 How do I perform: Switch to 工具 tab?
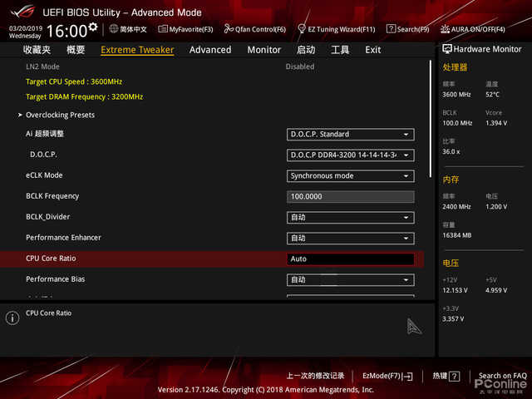(340, 50)
